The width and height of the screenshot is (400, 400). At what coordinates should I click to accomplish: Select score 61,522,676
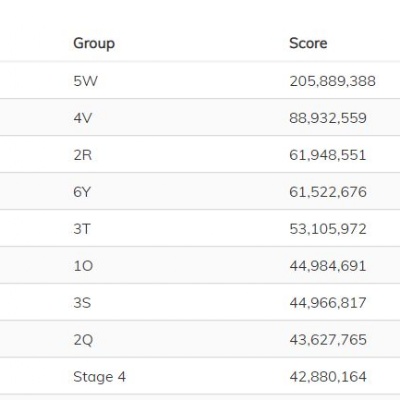tap(328, 192)
